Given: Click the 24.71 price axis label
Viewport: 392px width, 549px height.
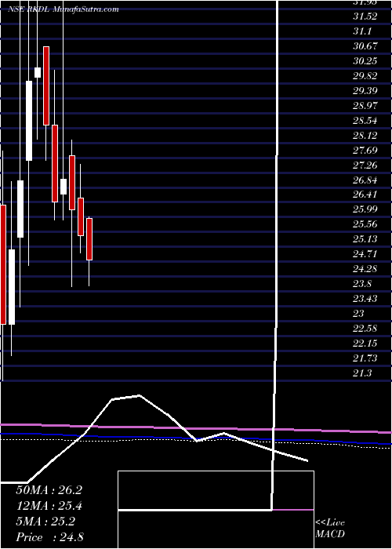Looking at the screenshot, I should point(365,254).
